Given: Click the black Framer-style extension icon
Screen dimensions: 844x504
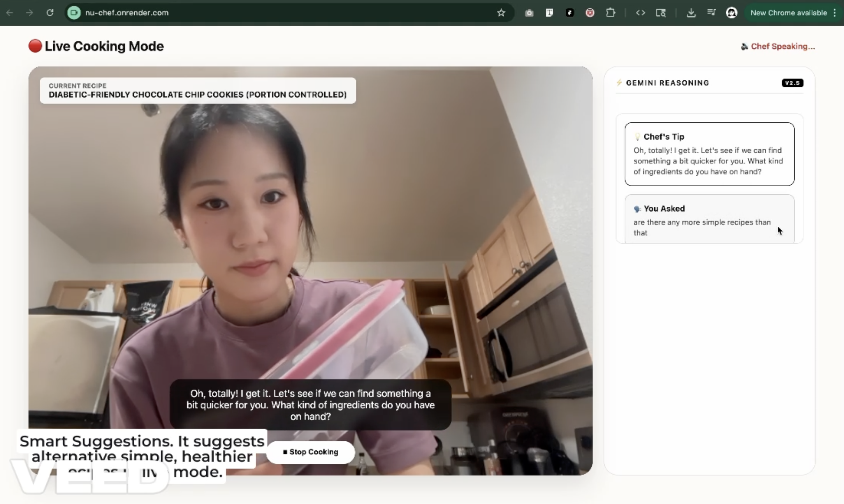Looking at the screenshot, I should [x=569, y=13].
